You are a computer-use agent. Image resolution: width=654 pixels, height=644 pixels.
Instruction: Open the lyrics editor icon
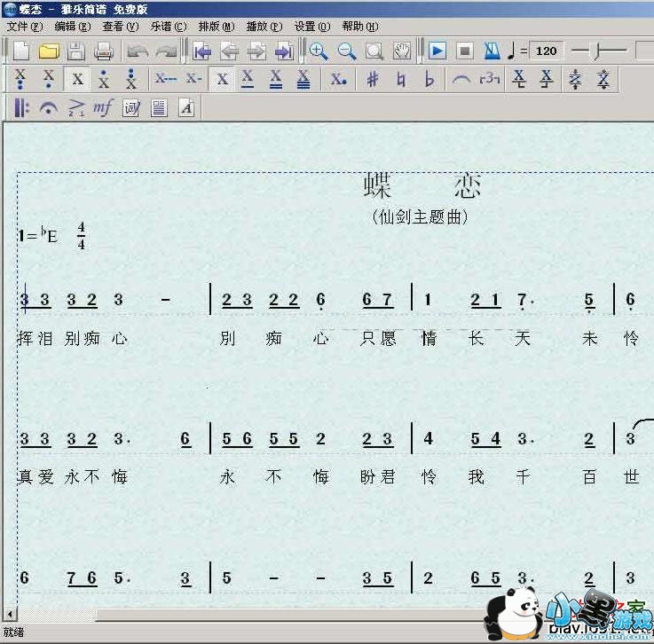[131, 108]
